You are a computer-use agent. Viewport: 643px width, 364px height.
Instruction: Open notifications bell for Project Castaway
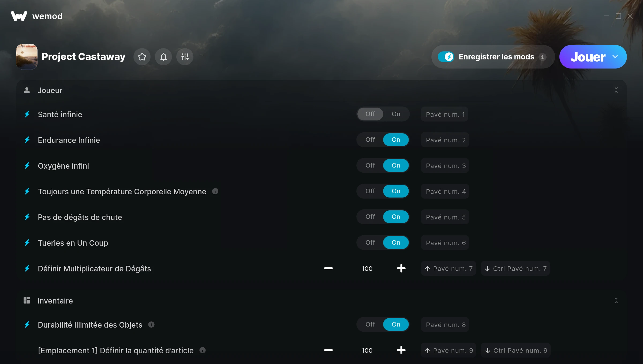coord(163,57)
